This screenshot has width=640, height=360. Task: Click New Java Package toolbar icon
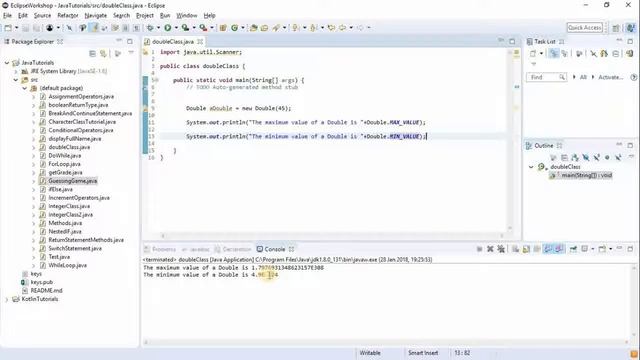(x=223, y=28)
